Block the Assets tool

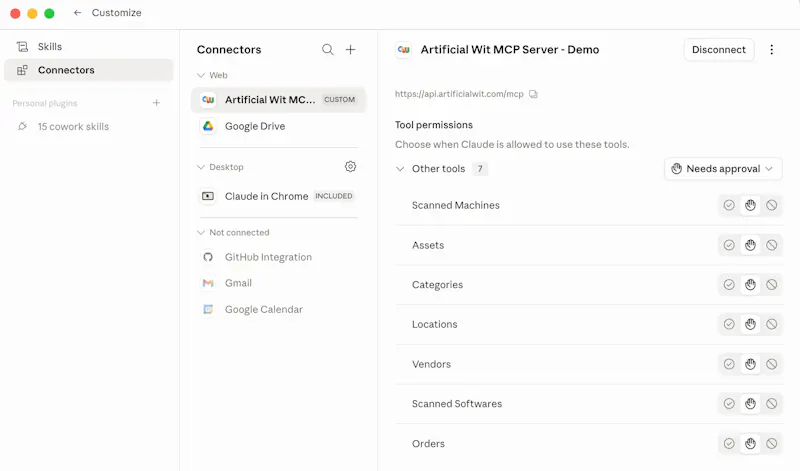pos(771,245)
